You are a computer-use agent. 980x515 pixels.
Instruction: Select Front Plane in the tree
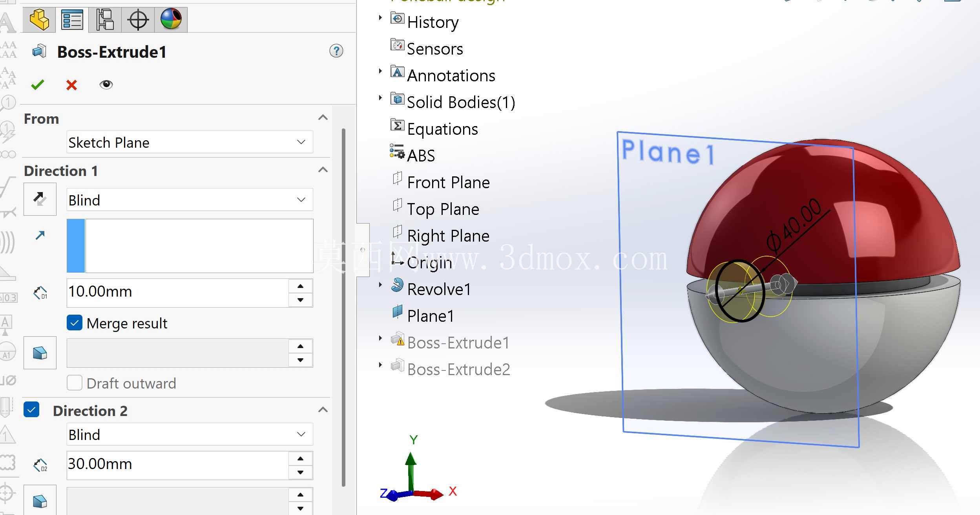(x=449, y=182)
